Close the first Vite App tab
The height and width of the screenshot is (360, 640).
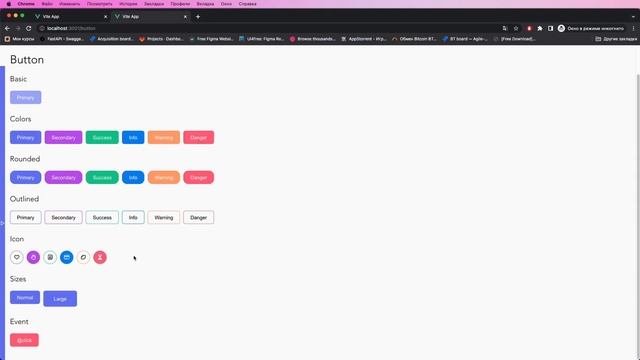[105, 17]
